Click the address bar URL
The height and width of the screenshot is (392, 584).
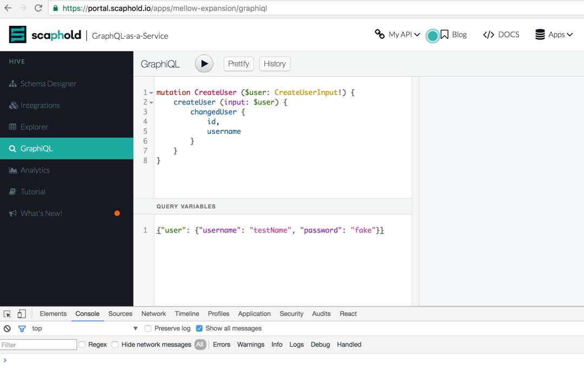(164, 8)
